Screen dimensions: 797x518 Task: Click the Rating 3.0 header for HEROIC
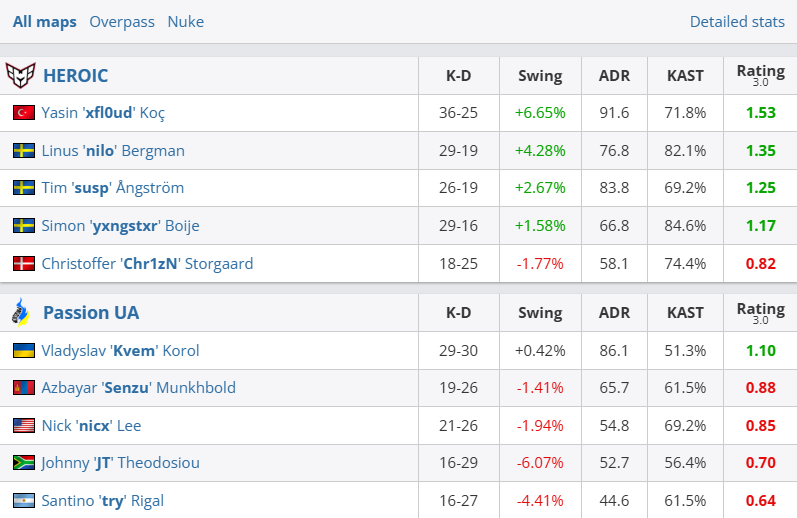[760, 75]
